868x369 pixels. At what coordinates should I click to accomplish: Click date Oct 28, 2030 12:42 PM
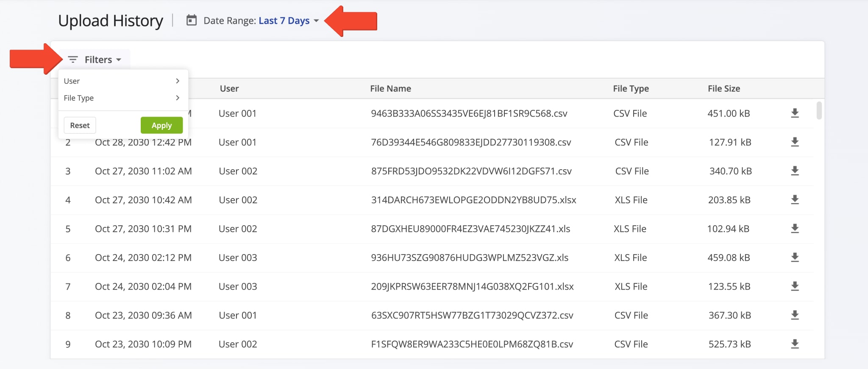point(143,143)
